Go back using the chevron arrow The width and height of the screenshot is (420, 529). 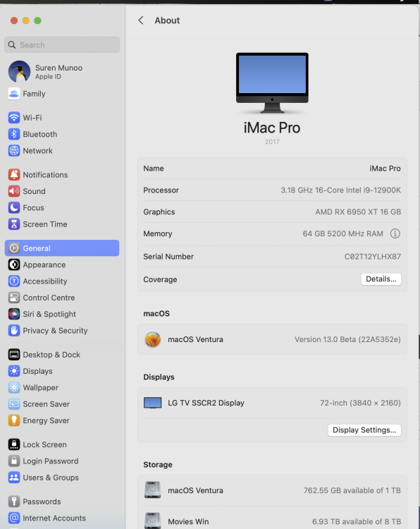click(x=141, y=20)
